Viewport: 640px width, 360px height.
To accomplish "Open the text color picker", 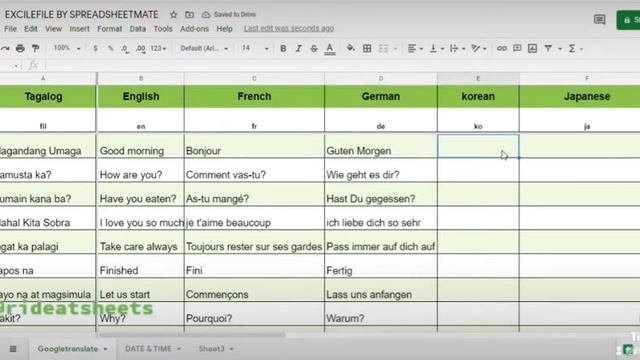I will click(x=330, y=49).
